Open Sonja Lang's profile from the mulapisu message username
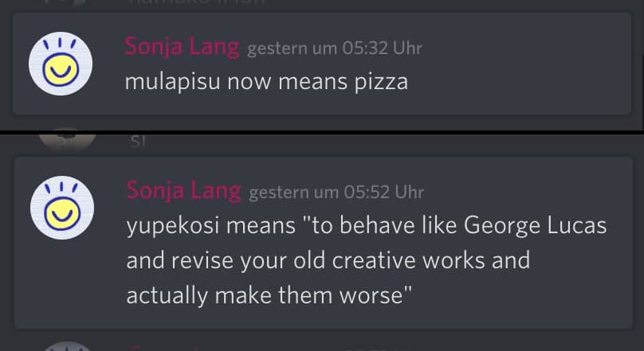644x351 pixels. pyautogui.click(x=182, y=47)
